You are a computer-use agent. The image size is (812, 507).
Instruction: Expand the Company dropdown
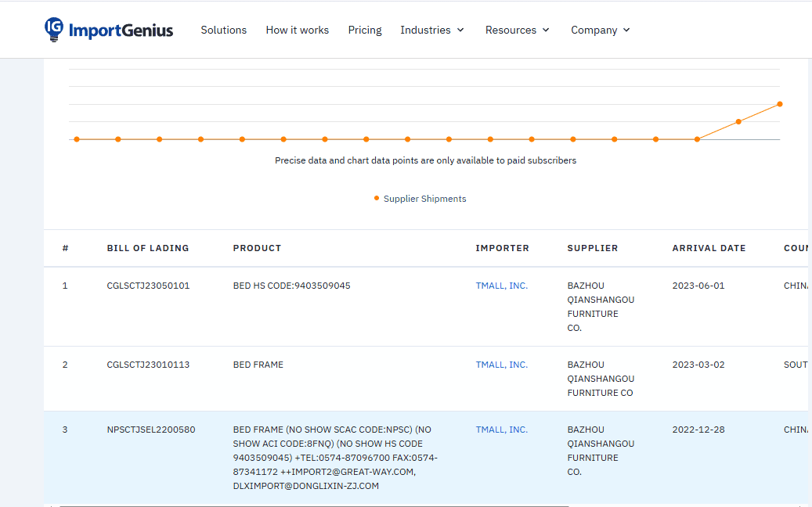(600, 30)
